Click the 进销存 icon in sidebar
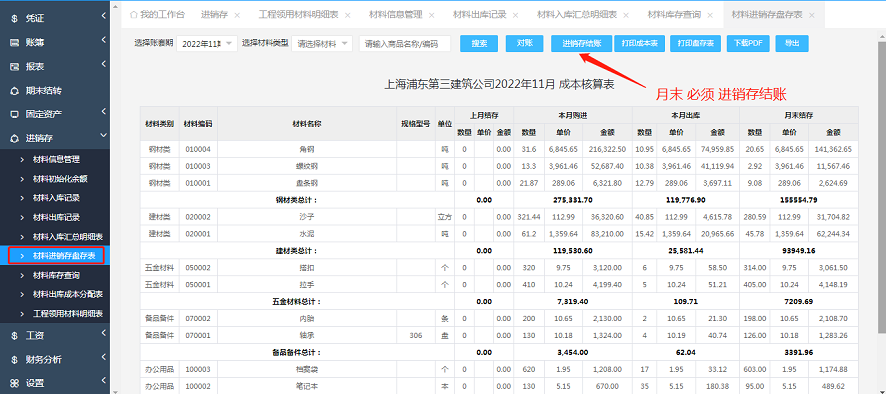 click(15, 138)
